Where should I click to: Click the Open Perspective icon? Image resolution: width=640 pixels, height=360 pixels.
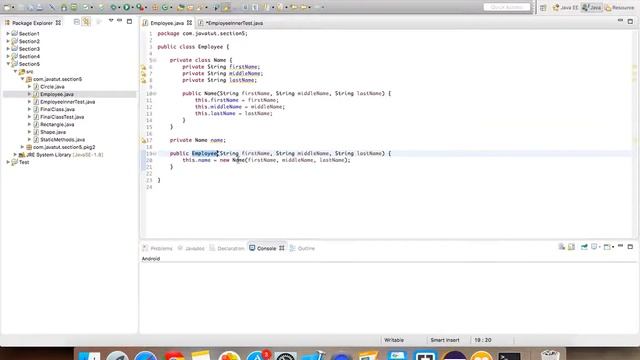[x=543, y=8]
